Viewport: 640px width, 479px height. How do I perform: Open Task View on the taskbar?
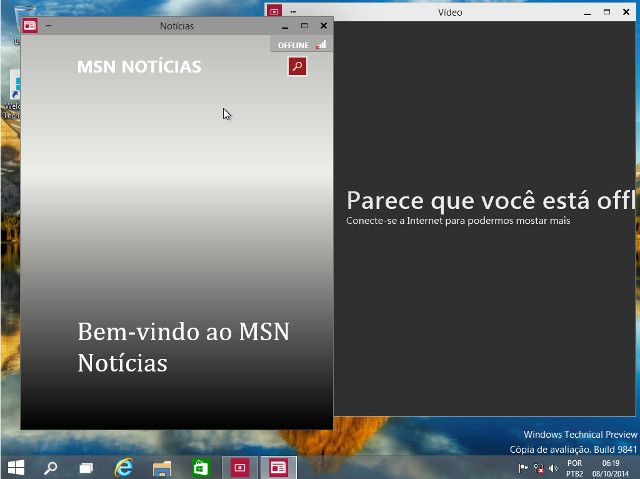[86, 468]
